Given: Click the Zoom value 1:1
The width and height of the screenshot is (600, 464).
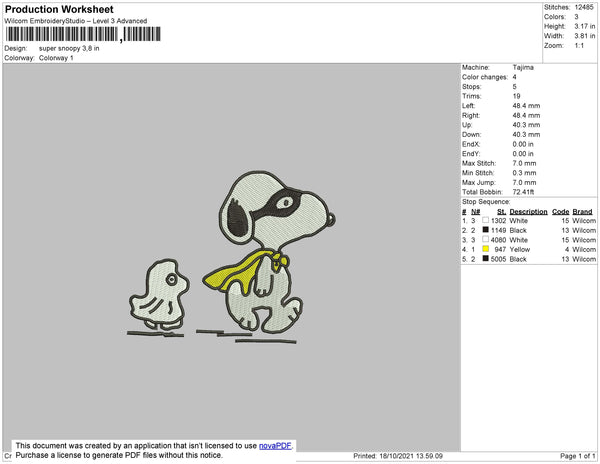Looking at the screenshot, I should point(579,46).
